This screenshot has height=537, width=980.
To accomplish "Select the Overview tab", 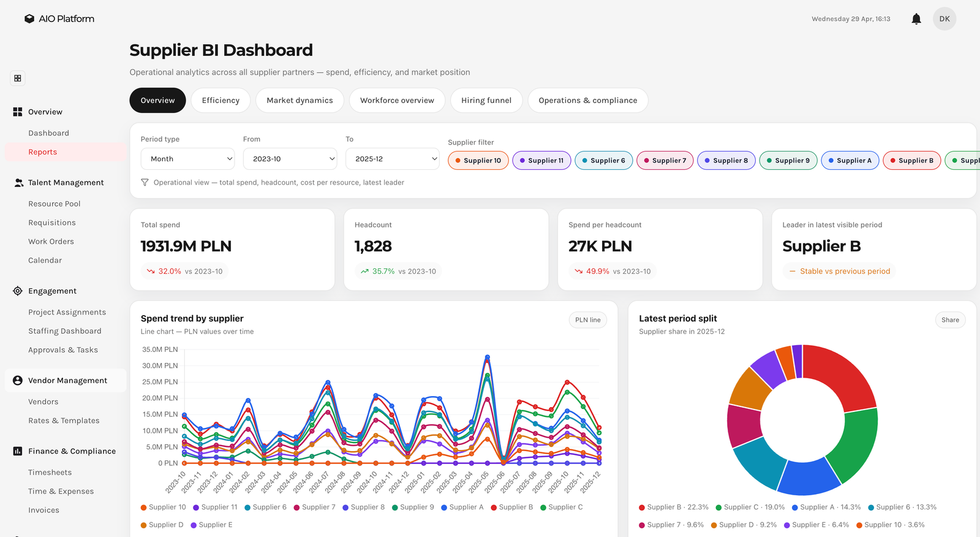I will tap(157, 101).
